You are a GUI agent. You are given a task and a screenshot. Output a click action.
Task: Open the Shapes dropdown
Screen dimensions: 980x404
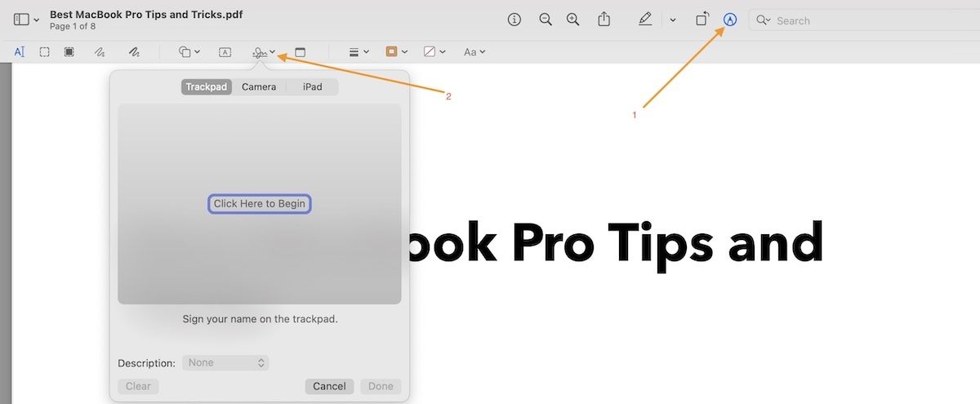coord(189,52)
